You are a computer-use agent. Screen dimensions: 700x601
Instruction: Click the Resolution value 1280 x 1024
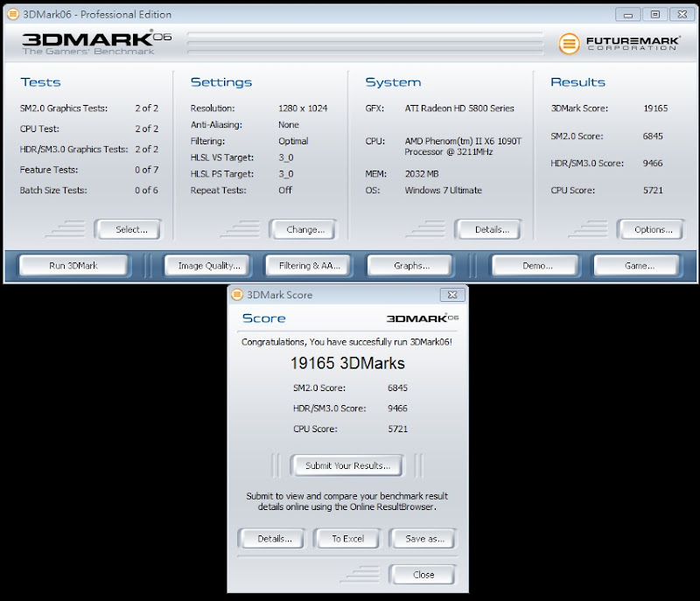point(303,108)
